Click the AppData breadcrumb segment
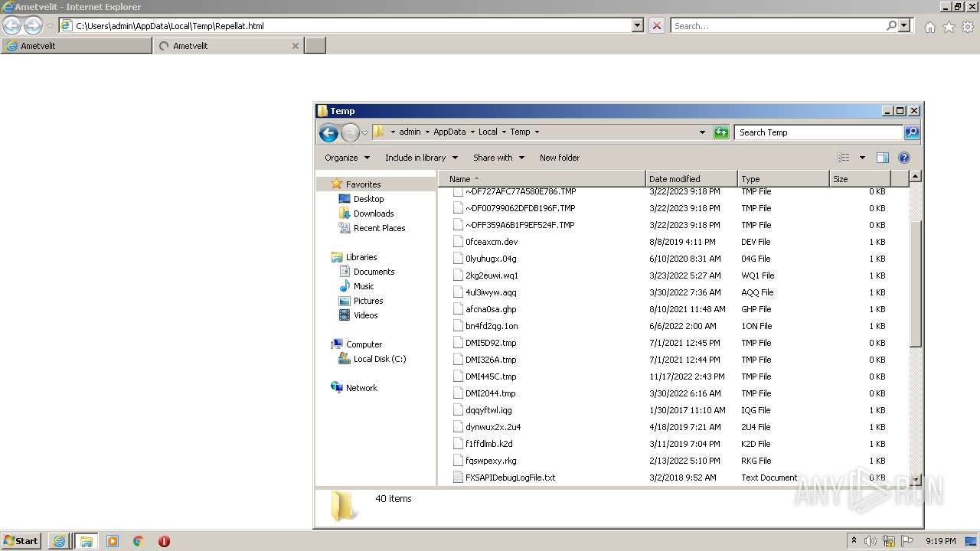Image resolution: width=980 pixels, height=551 pixels. click(x=449, y=132)
